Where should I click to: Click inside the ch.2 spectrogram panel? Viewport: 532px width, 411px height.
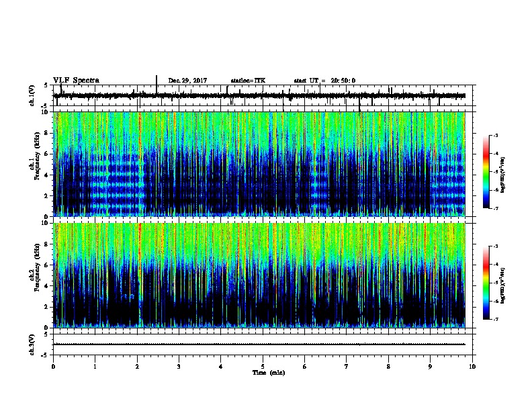(259, 275)
